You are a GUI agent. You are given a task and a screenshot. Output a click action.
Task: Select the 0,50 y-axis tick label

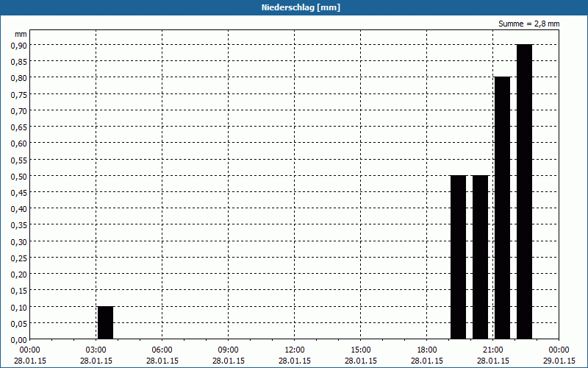(18, 176)
